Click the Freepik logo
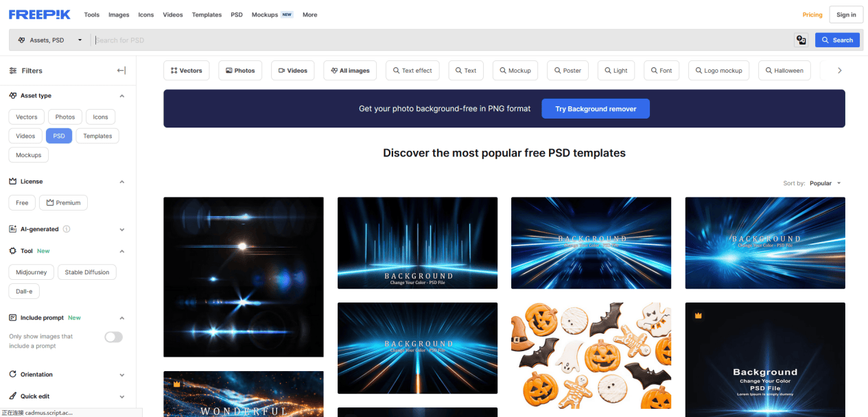Screen dimensions: 868x417 [x=40, y=14]
